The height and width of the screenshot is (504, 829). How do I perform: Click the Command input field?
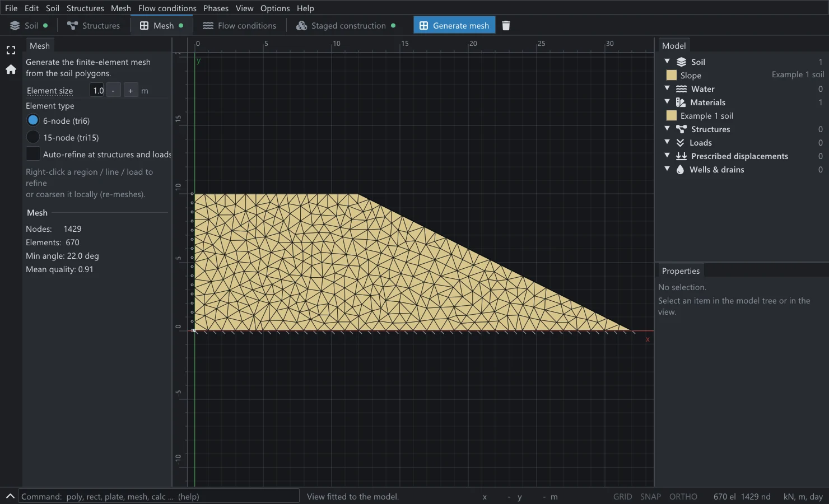(159, 496)
